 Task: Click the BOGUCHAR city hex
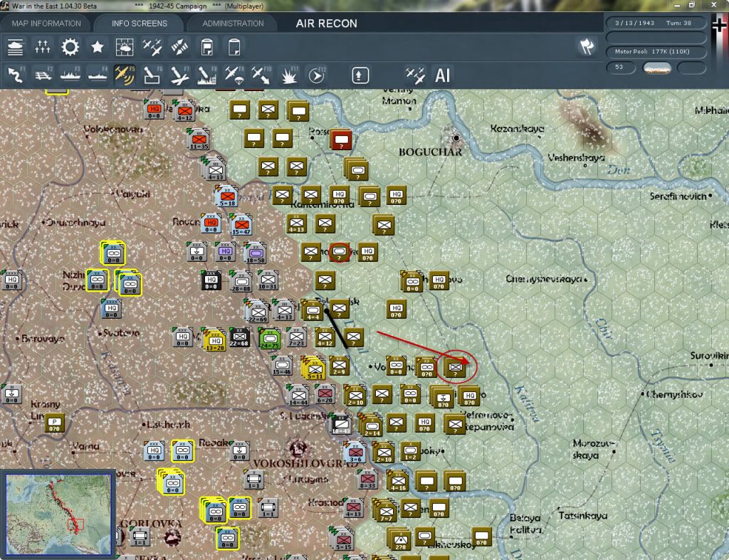(456, 138)
